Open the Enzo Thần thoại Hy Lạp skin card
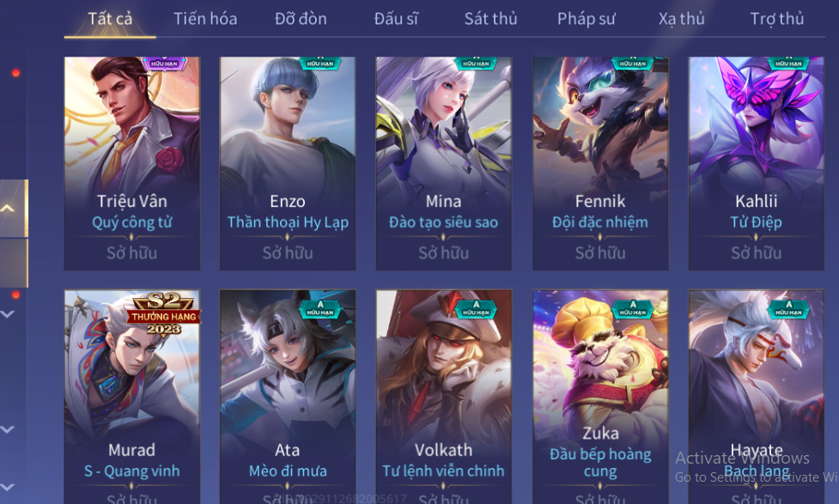The image size is (839, 504). (x=288, y=163)
